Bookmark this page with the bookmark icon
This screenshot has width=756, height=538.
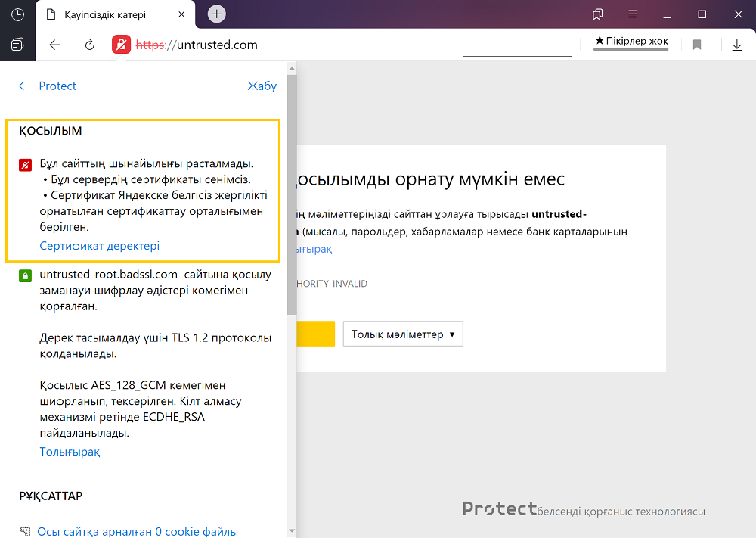click(x=697, y=45)
